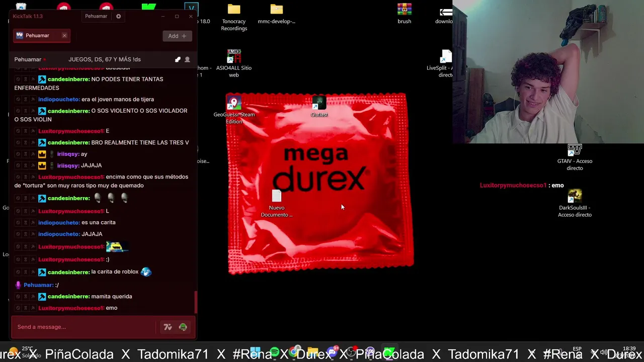
Task: Open iriisqsy profile from 'JAJAJA' message
Action: point(68,165)
